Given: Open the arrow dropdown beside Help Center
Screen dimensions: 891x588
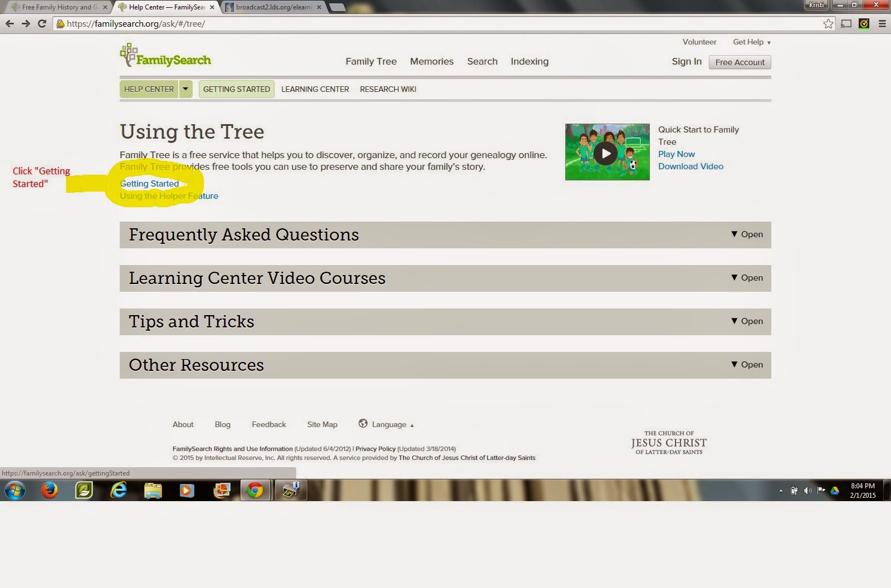Looking at the screenshot, I should 185,89.
